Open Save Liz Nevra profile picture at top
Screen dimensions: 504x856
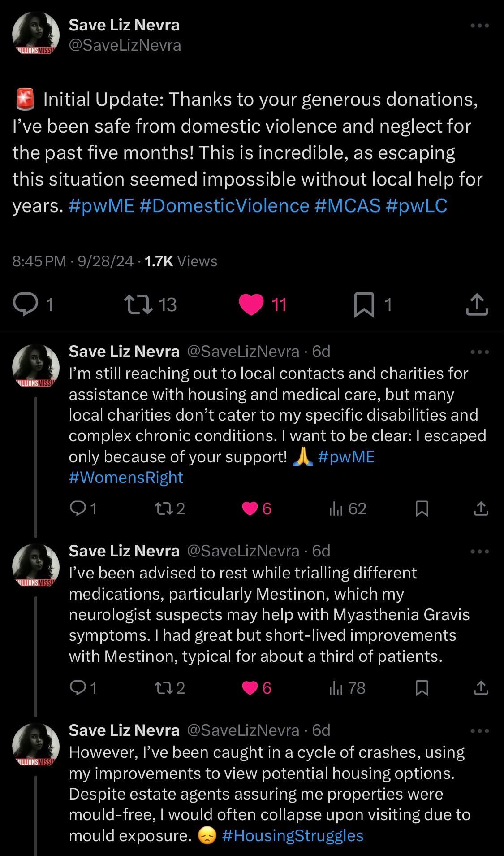(36, 34)
